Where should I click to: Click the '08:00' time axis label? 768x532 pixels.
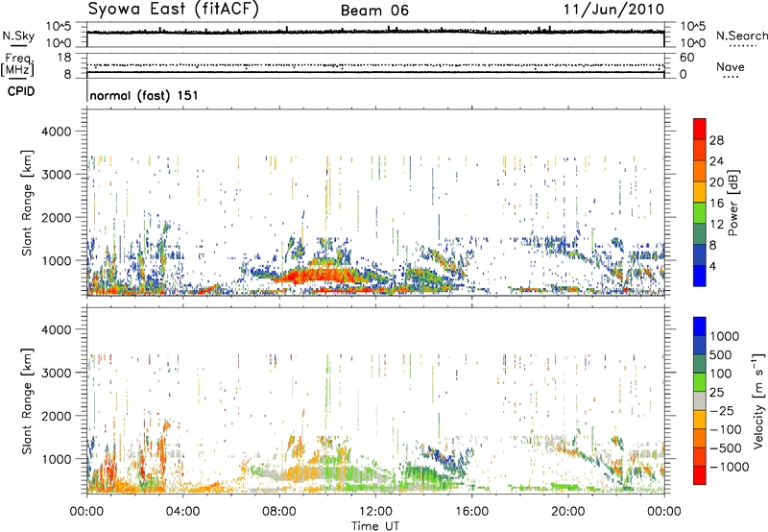coord(279,512)
